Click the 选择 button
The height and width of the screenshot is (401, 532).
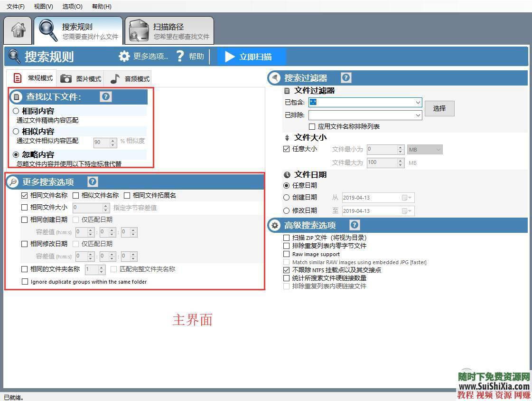point(439,108)
